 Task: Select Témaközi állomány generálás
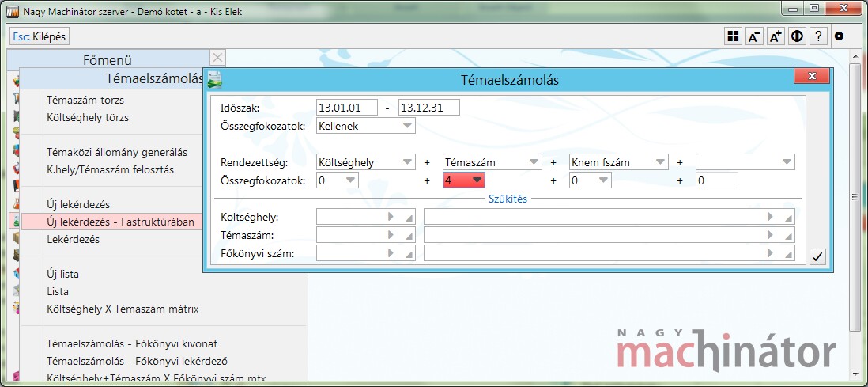117,152
